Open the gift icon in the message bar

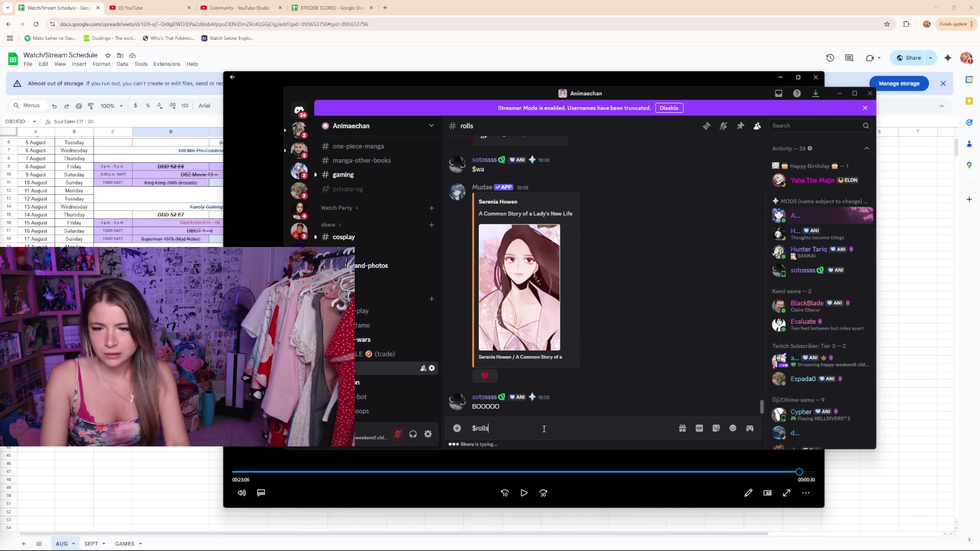pyautogui.click(x=682, y=429)
